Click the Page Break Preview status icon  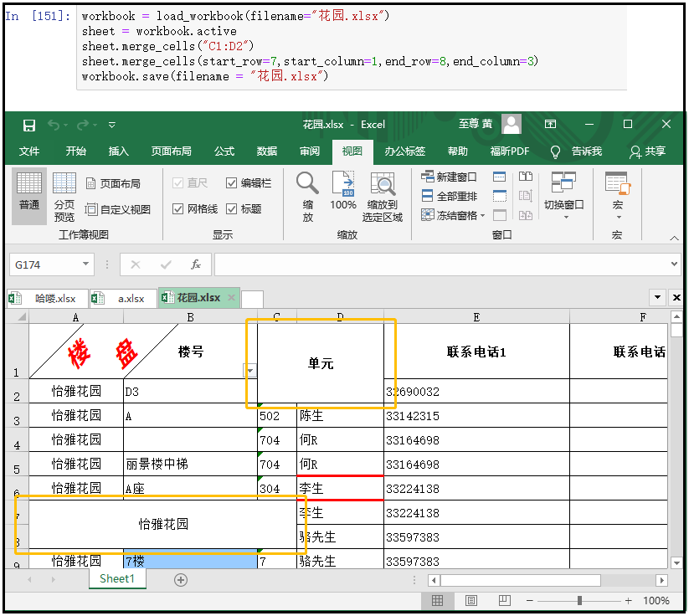coord(505,601)
